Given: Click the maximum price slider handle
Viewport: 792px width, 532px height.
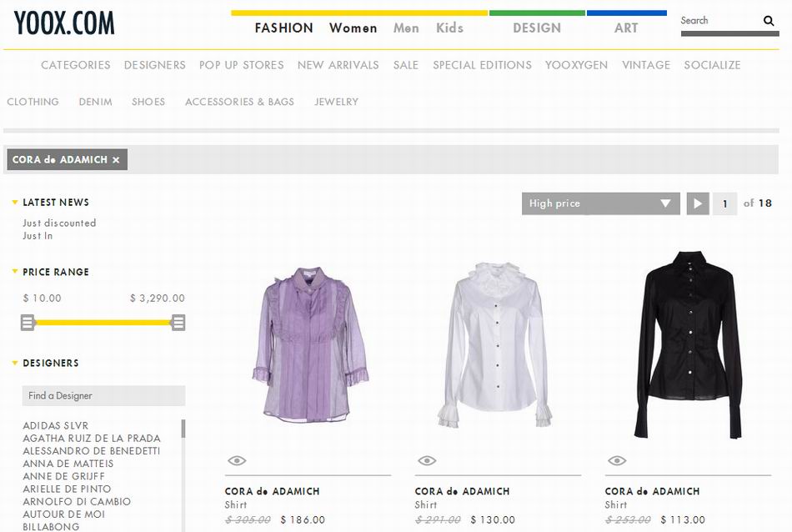Looking at the screenshot, I should tap(178, 323).
